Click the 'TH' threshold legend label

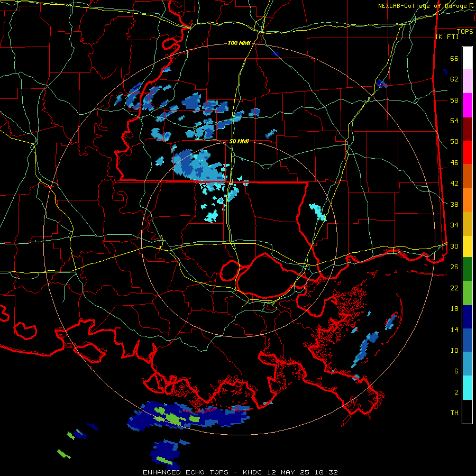pyautogui.click(x=454, y=413)
